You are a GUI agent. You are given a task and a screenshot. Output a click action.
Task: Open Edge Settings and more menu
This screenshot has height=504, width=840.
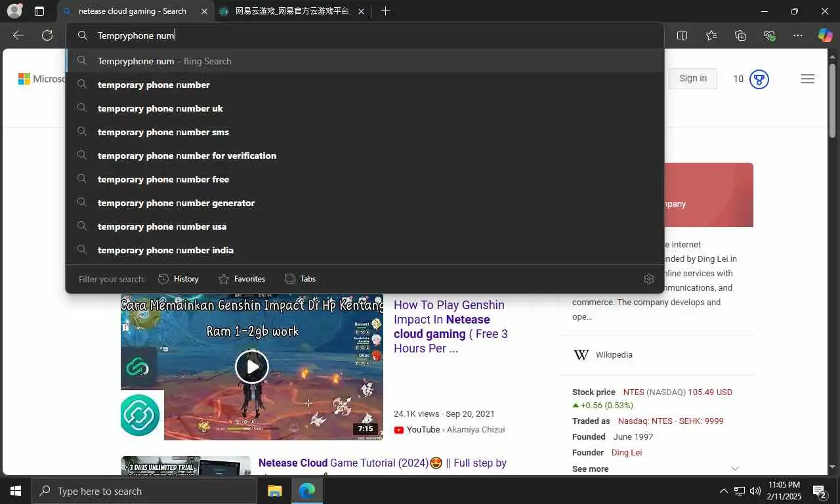pyautogui.click(x=798, y=35)
